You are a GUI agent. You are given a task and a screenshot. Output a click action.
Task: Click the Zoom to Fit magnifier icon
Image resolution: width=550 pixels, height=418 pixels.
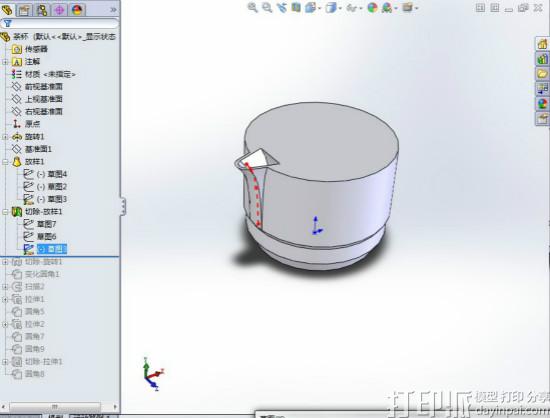[253, 7]
